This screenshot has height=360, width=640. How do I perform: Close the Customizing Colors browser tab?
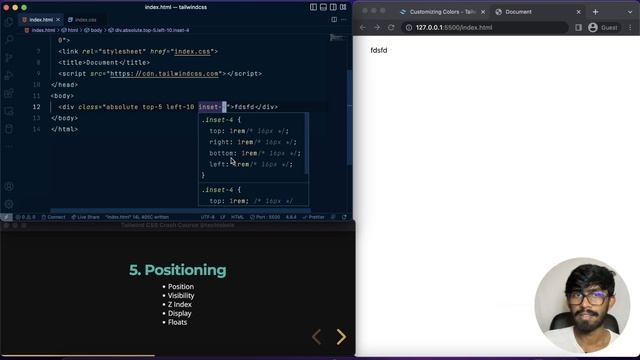coord(483,12)
